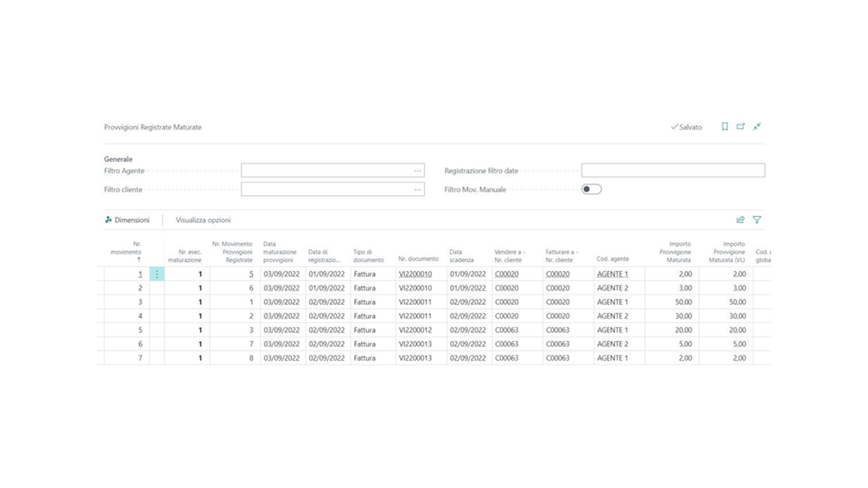Open the Filtro Agente lookup ellipsis

click(x=418, y=171)
